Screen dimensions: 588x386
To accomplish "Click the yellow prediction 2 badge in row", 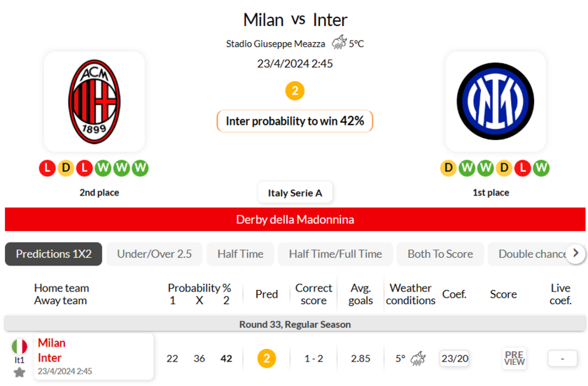I will [x=267, y=358].
